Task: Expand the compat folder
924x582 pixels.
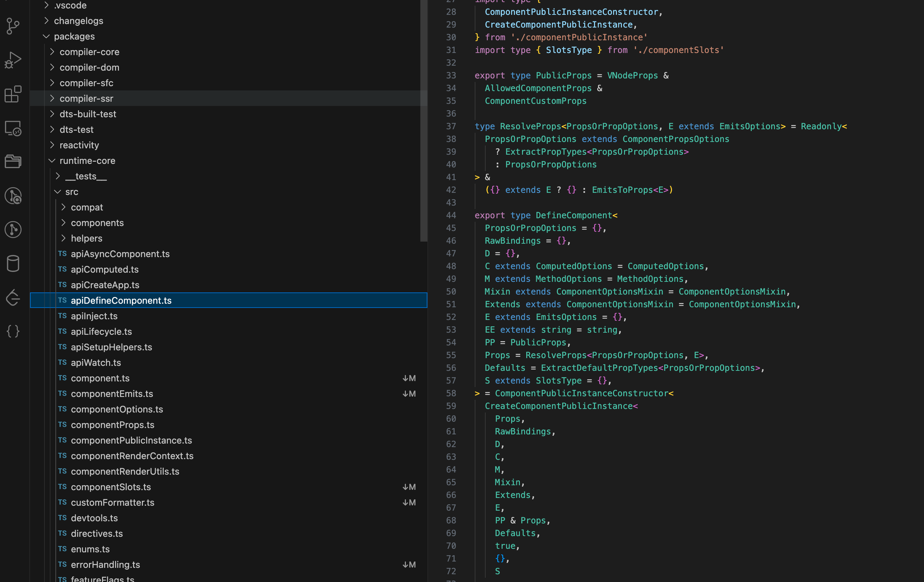Action: coord(64,207)
